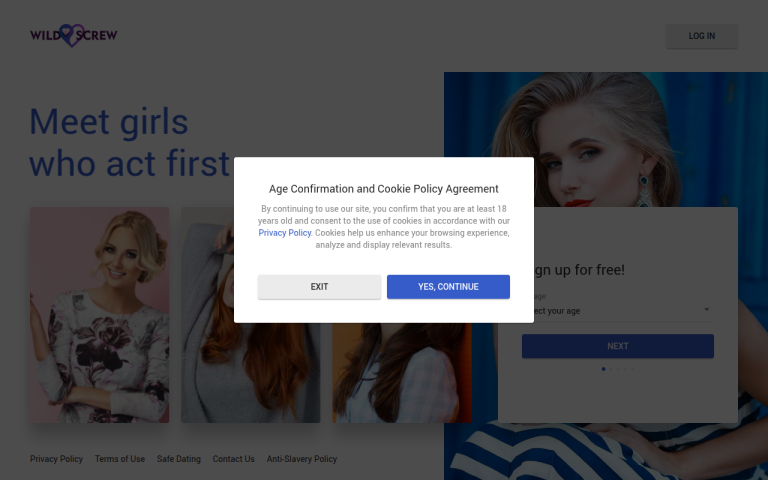The image size is (768, 480).
Task: Select the brunette woman plaid shirt photo
Action: (x=402, y=372)
